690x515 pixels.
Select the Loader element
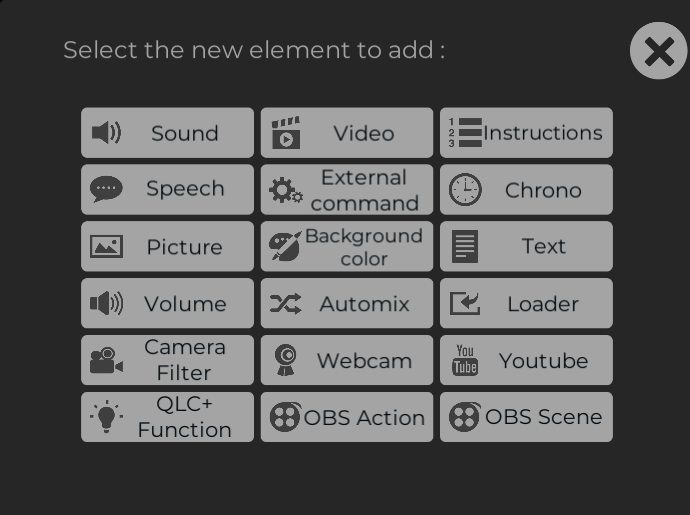coord(526,303)
